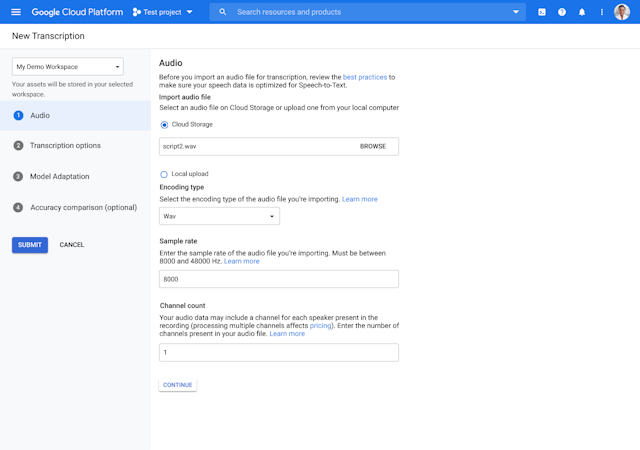The height and width of the screenshot is (450, 640).
Task: Select the Cloud Storage radio option
Action: 164,125
